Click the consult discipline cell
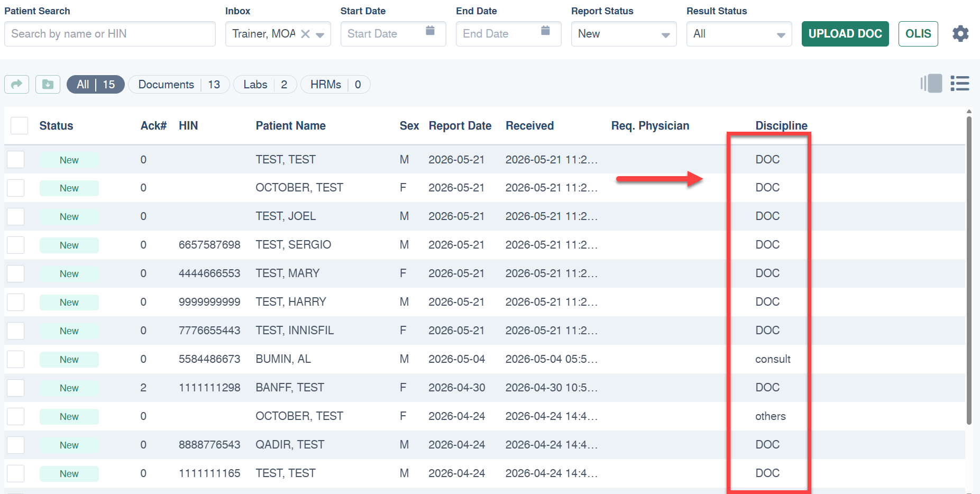Viewport: 980px width, 494px height. coord(773,359)
